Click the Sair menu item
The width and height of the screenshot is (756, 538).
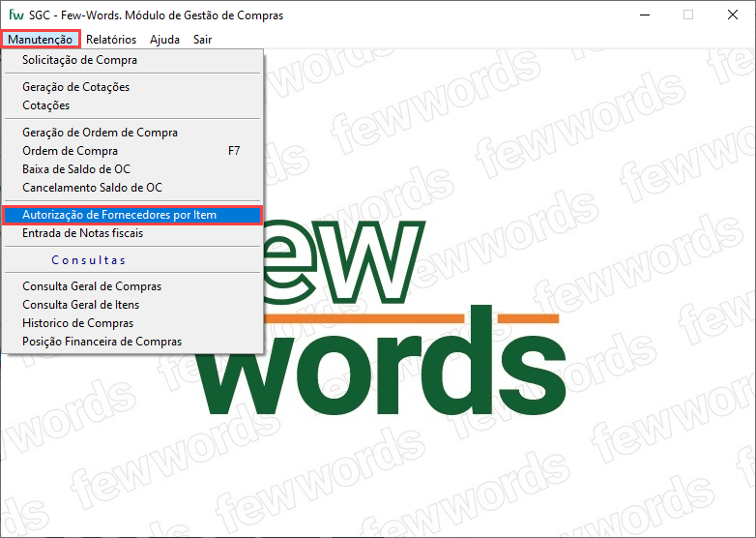click(202, 40)
